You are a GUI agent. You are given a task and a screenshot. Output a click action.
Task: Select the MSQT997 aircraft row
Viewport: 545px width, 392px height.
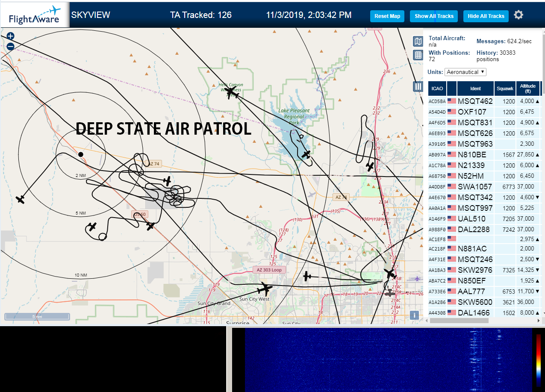[x=484, y=208]
